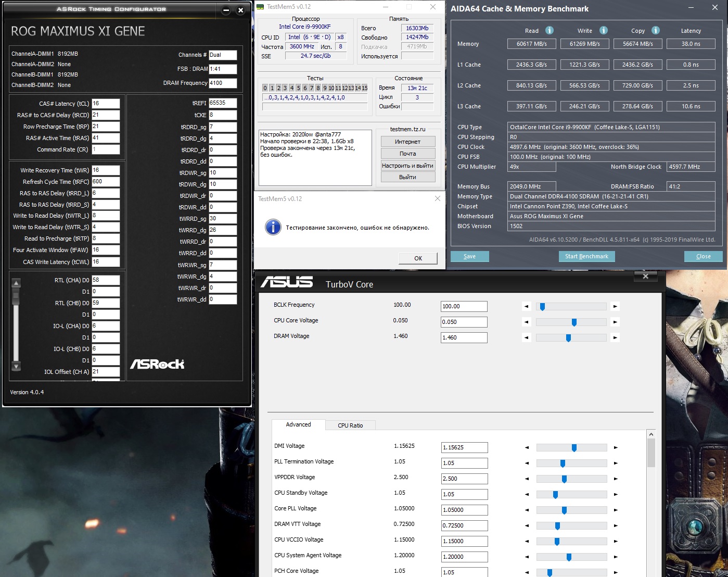Increase BCLK Frequency with the right arrow
Viewport: 728px width, 577px height.
point(616,307)
